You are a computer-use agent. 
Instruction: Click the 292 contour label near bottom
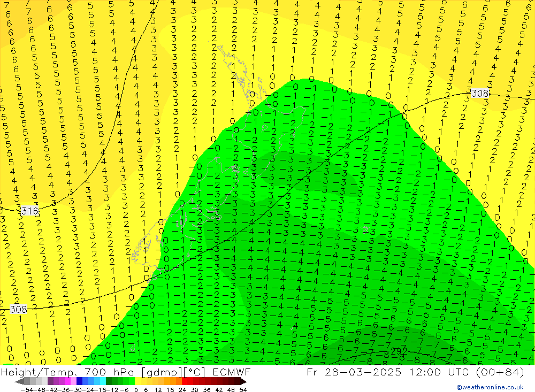click(398, 351)
